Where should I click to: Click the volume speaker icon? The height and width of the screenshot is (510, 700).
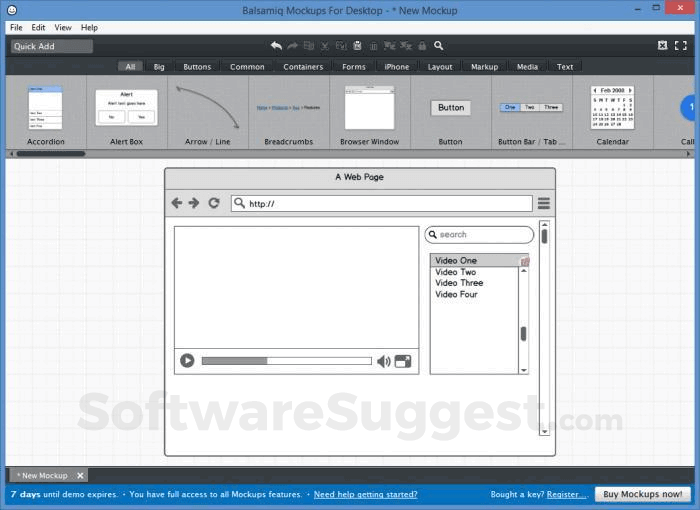tap(383, 361)
